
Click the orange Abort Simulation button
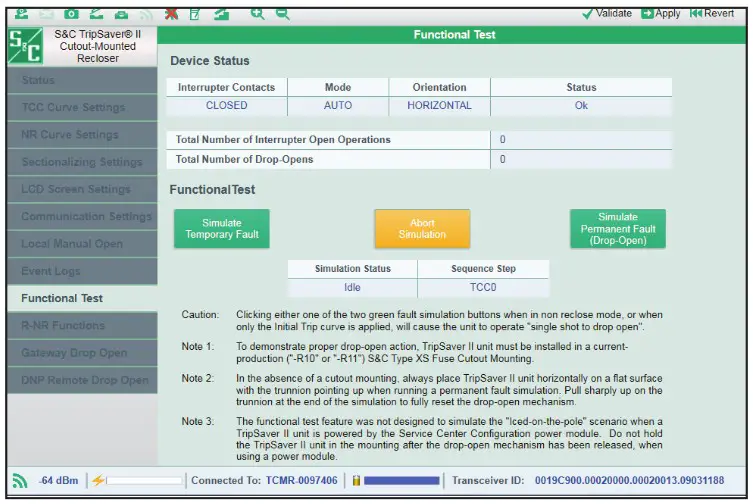[x=422, y=229]
